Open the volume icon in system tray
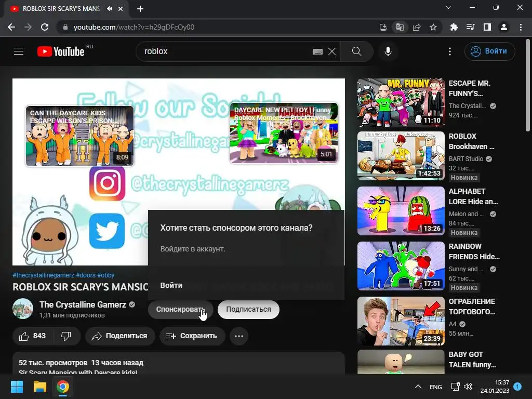Screen dimensions: 532x399 click(x=468, y=387)
